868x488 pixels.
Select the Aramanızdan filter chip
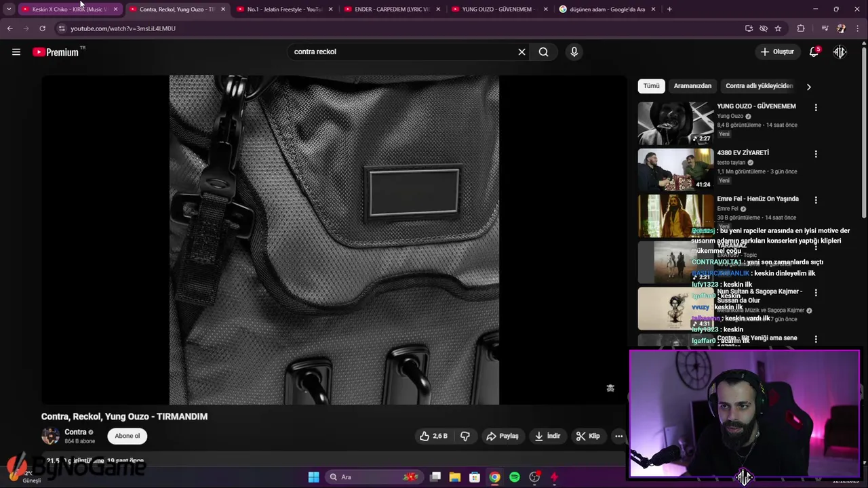pyautogui.click(x=692, y=86)
